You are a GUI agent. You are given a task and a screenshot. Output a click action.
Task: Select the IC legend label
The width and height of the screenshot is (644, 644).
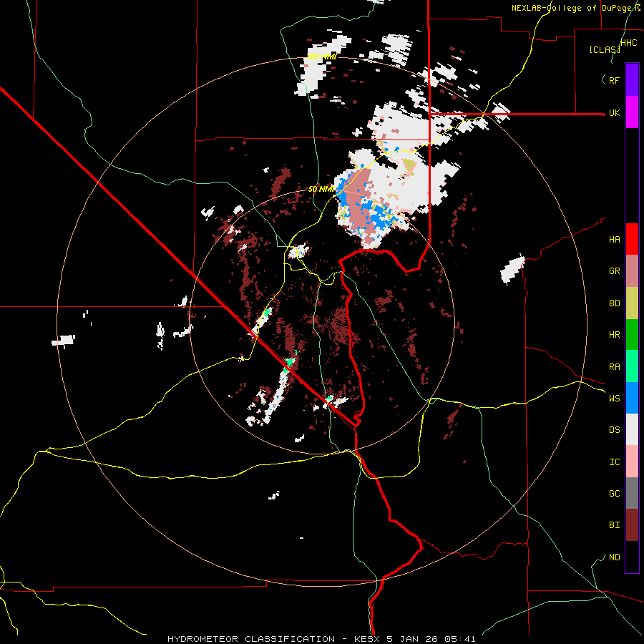(614, 462)
